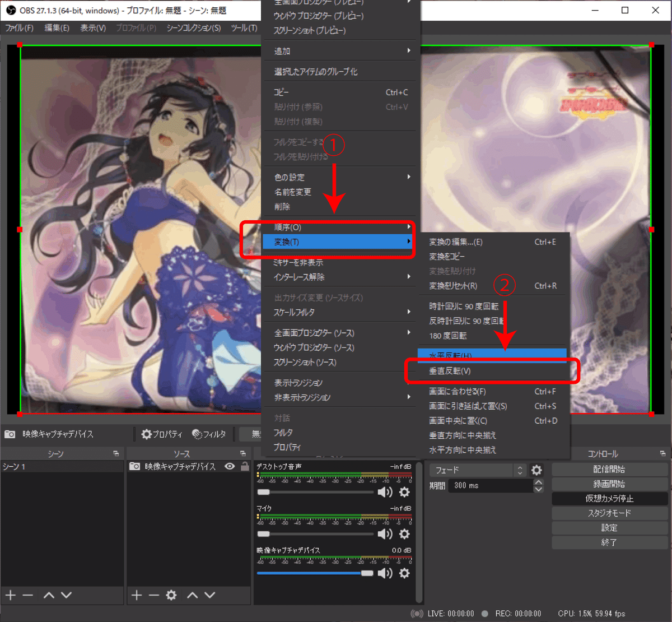Open settings gear for 映像キャプチャデバイス mixer

coord(404,573)
